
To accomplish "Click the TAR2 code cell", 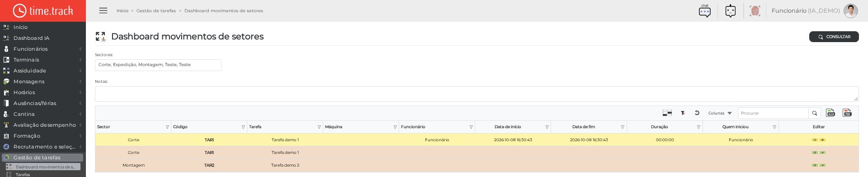I will click(x=209, y=165).
